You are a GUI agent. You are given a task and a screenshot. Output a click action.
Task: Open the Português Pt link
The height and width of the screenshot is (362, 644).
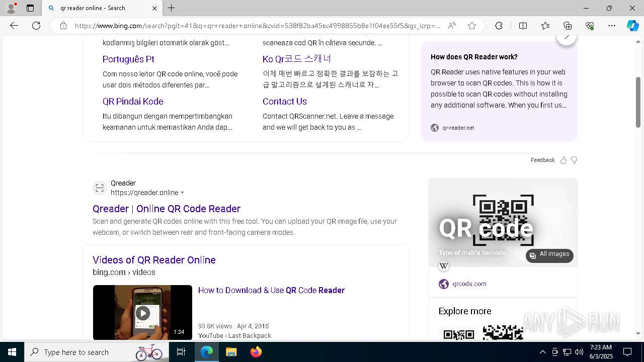128,59
